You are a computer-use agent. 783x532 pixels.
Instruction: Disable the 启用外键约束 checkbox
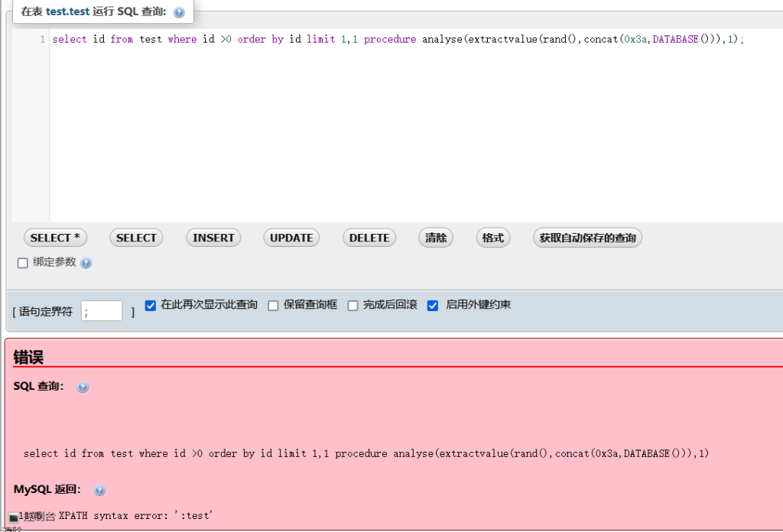pyautogui.click(x=433, y=305)
